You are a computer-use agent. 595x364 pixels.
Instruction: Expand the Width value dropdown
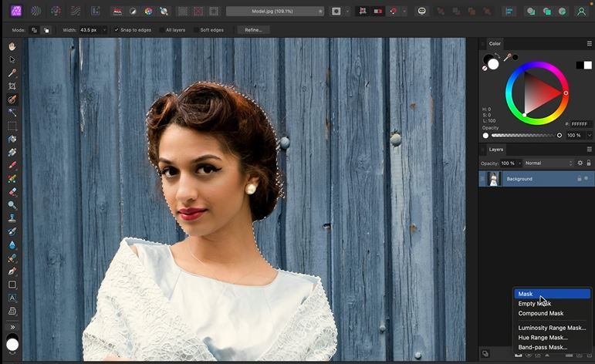tap(104, 30)
